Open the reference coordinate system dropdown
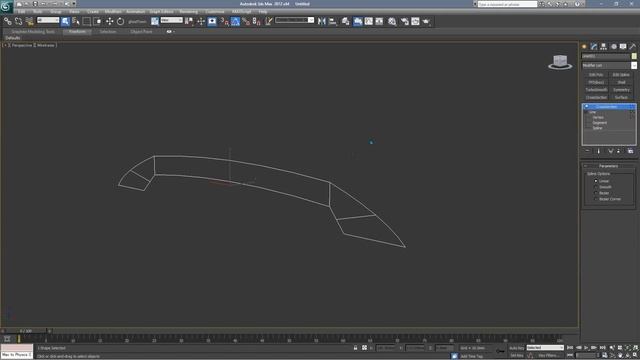Image resolution: width=640 pixels, height=360 pixels. pos(171,20)
